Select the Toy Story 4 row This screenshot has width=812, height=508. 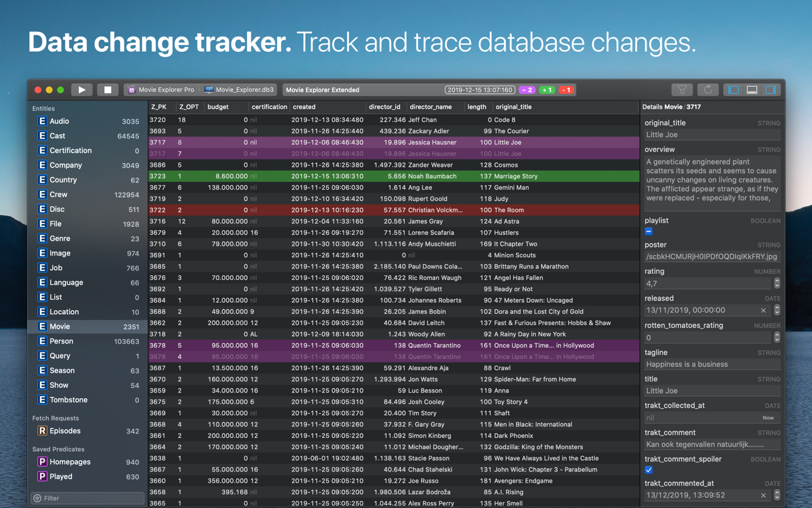394,402
